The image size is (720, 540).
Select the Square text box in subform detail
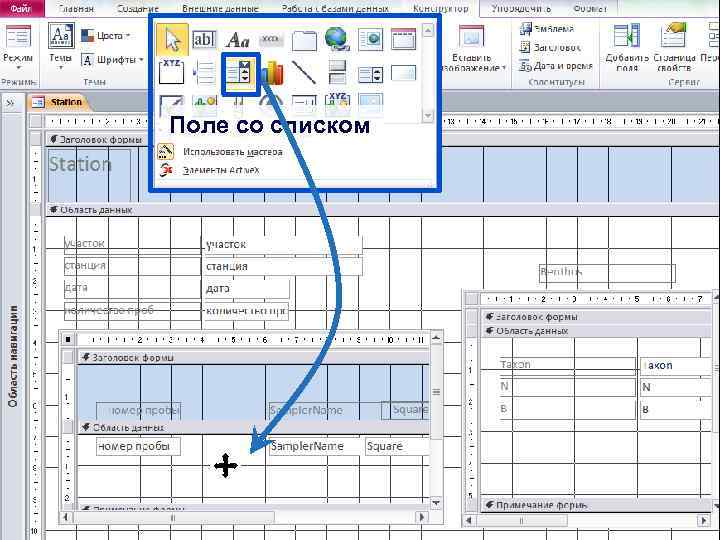click(397, 446)
